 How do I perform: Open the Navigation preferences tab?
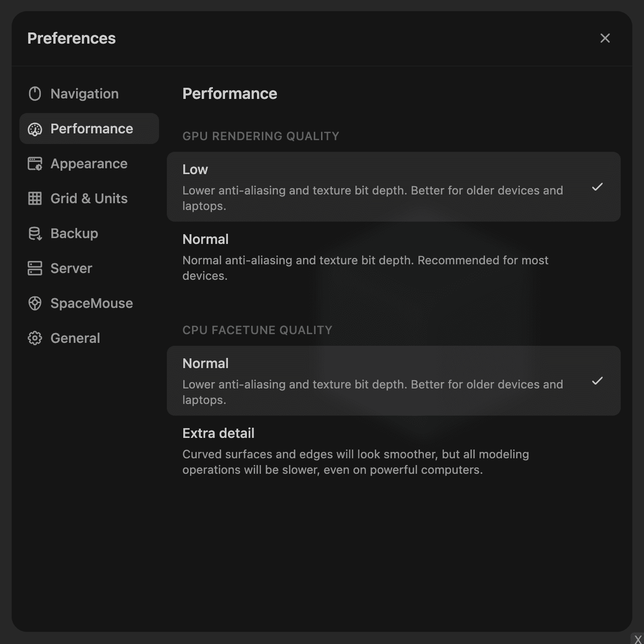pos(85,94)
